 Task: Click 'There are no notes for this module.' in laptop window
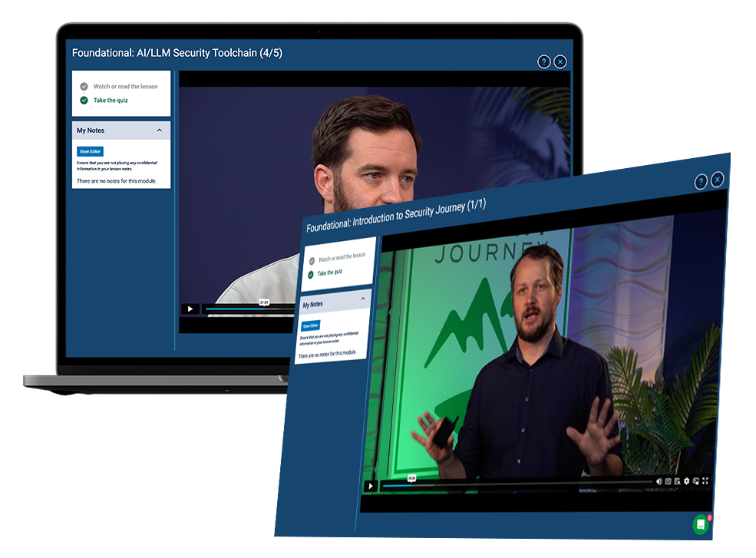117,181
